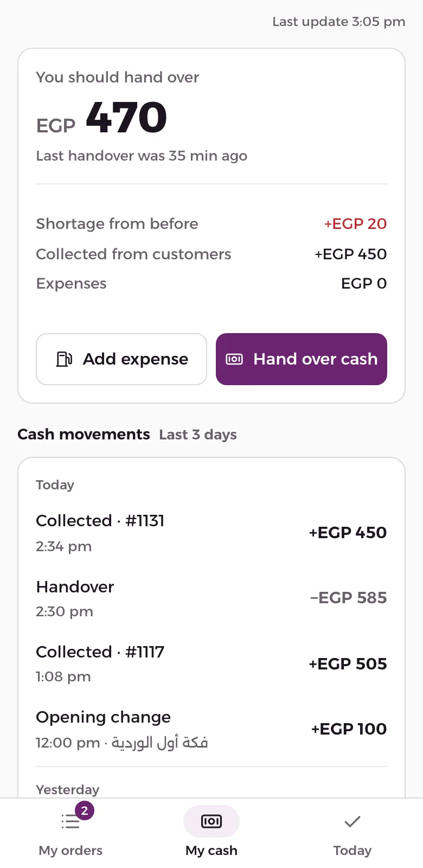Tap the Collected from customers row
The height and width of the screenshot is (868, 423).
[211, 254]
